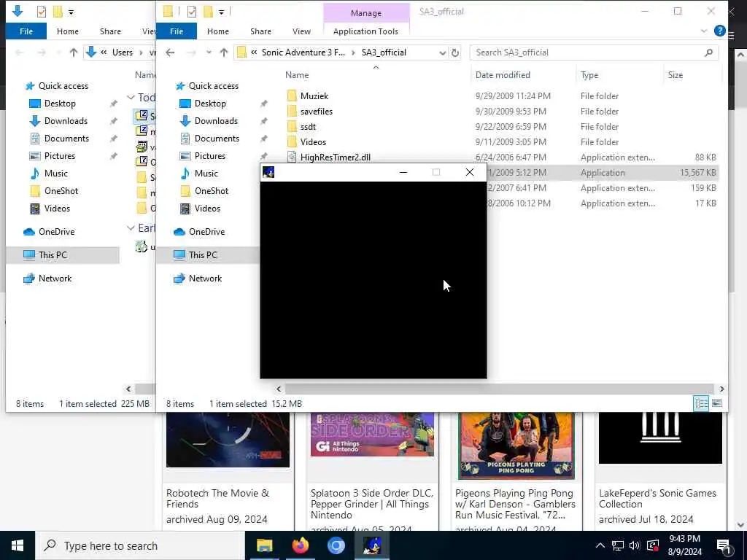The width and height of the screenshot is (747, 560).
Task: Select Music in back window sidebar
Action: pos(55,174)
